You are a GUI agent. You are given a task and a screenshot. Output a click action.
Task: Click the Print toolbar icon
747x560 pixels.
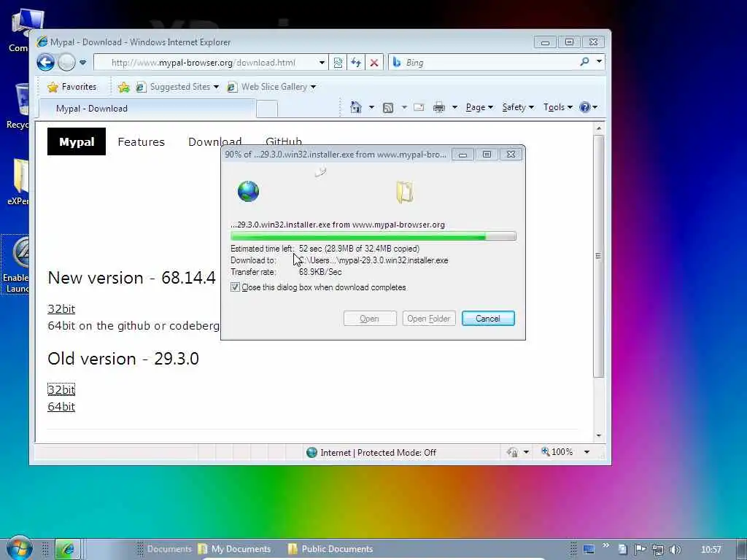[x=438, y=107]
